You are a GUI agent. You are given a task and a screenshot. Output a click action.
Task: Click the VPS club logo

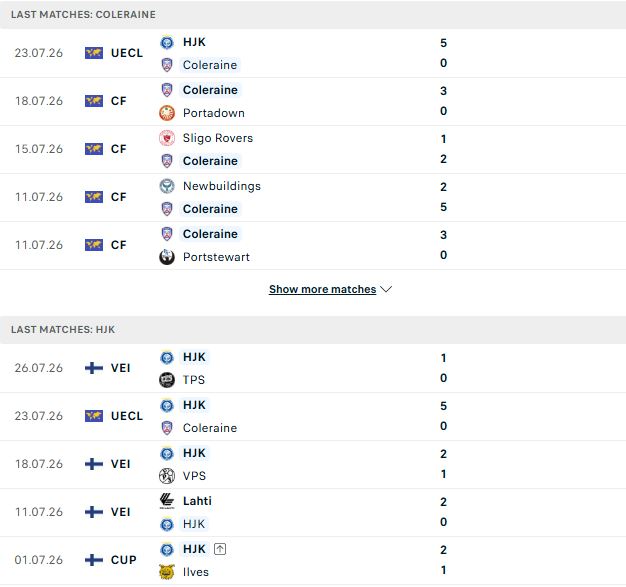167,476
